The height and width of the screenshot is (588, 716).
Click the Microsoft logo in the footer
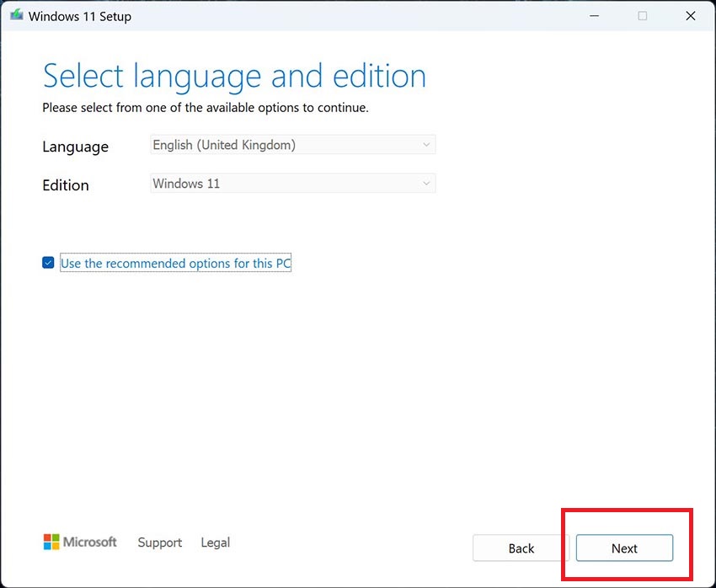point(80,542)
